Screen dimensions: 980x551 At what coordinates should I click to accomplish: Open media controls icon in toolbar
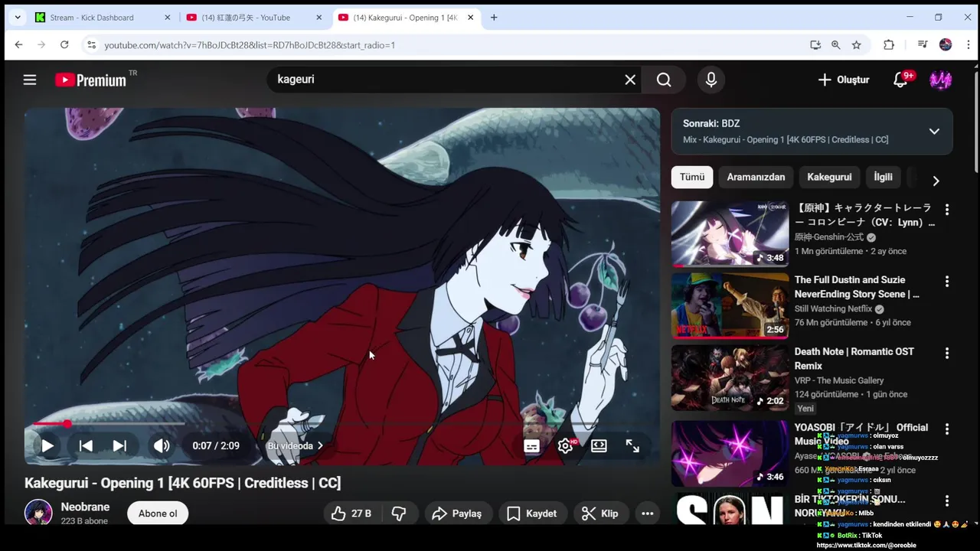click(923, 45)
